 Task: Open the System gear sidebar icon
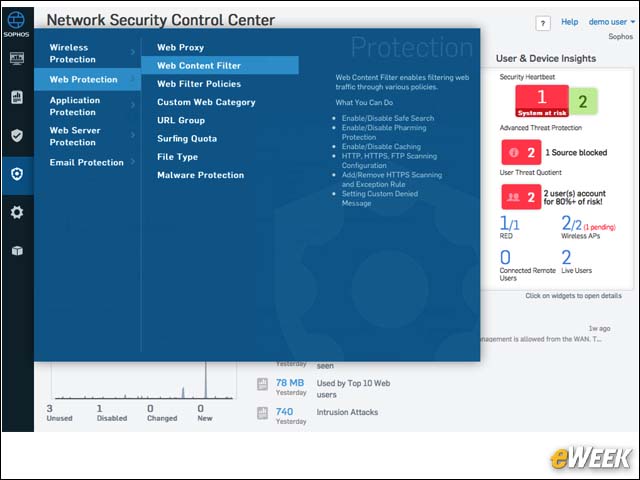(17, 212)
